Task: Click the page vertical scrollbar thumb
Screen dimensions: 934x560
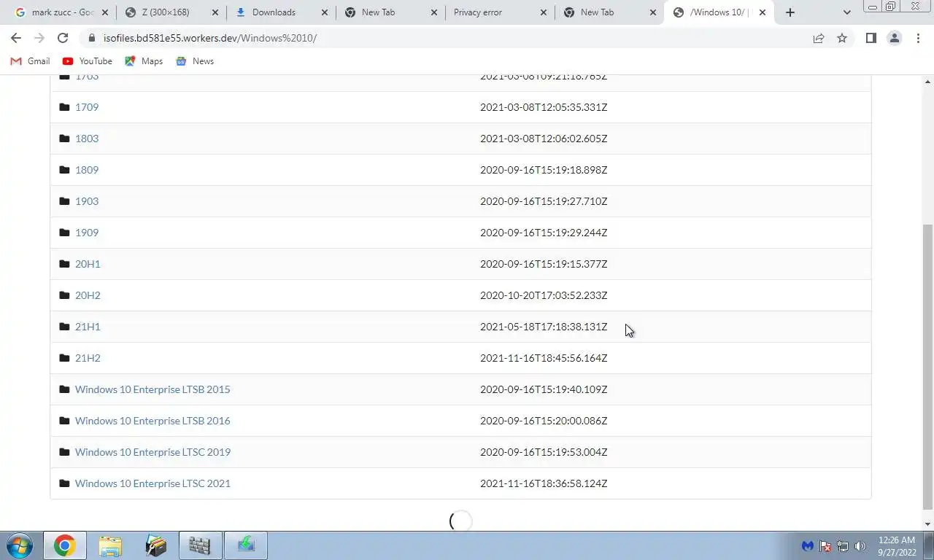Action: pos(927,367)
